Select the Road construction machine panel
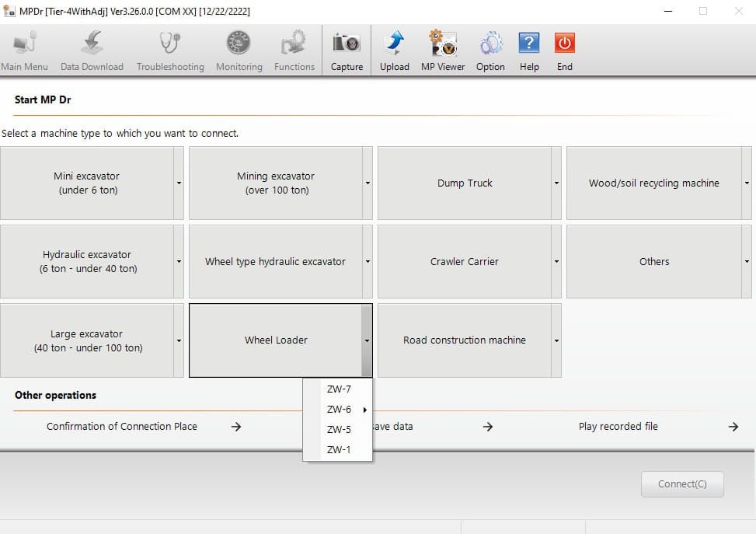Viewport: 756px width, 534px height. (464, 340)
